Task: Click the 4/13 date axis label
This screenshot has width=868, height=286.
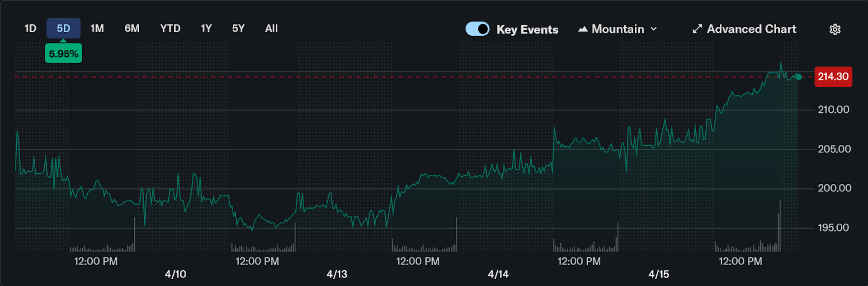Action: pos(337,274)
